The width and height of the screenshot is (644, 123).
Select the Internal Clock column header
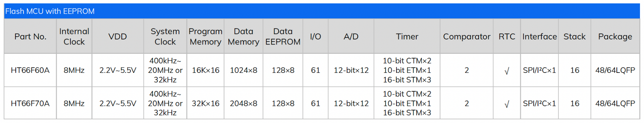point(74,36)
